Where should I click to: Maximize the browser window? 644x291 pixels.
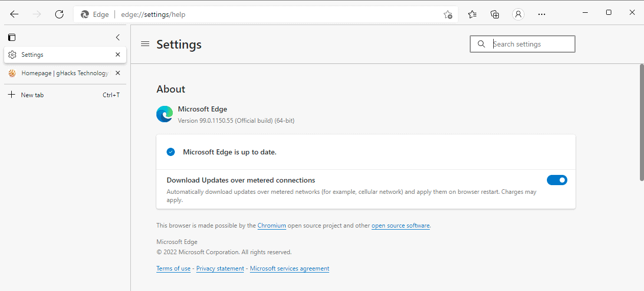click(x=609, y=12)
